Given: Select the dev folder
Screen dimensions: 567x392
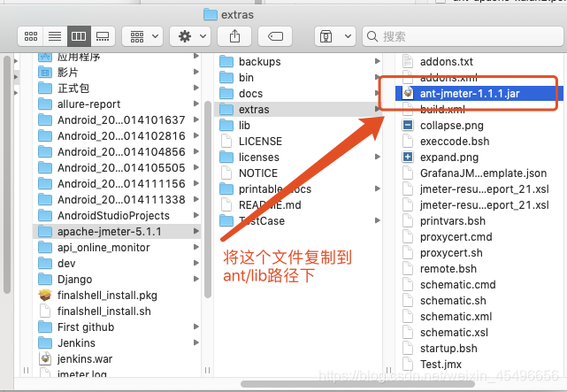Looking at the screenshot, I should [x=117, y=264].
